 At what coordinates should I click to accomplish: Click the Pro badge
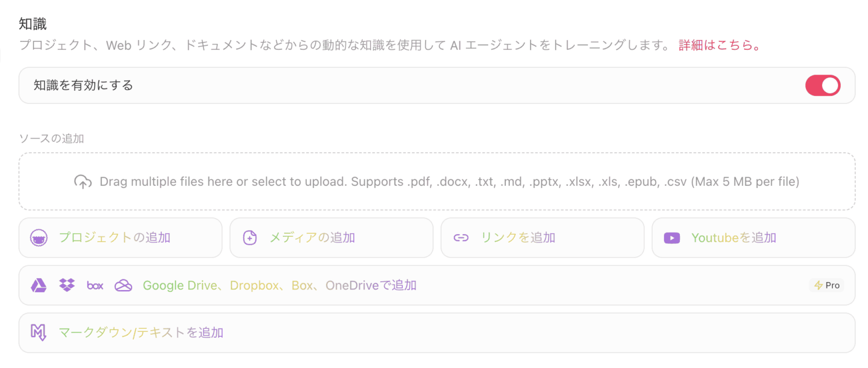pyautogui.click(x=827, y=286)
